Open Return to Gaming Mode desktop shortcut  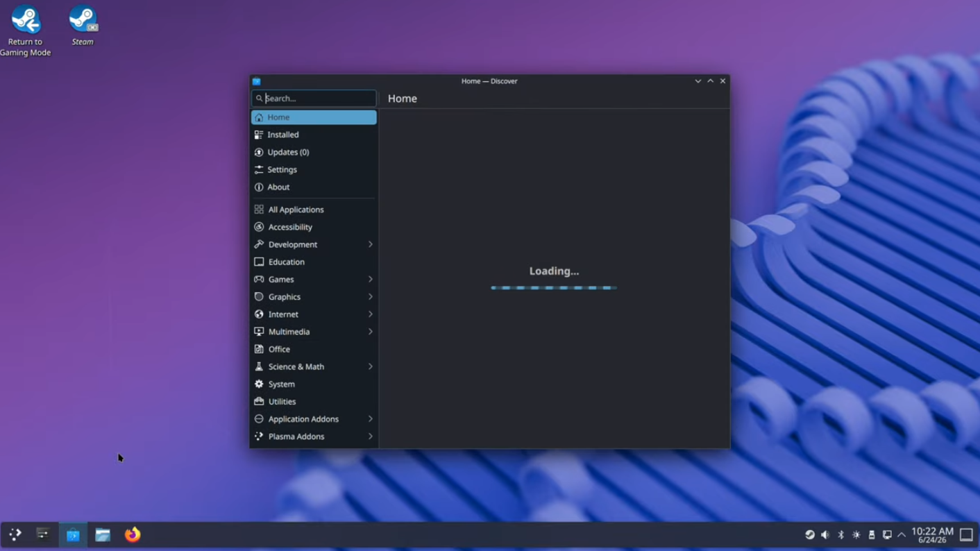[26, 30]
